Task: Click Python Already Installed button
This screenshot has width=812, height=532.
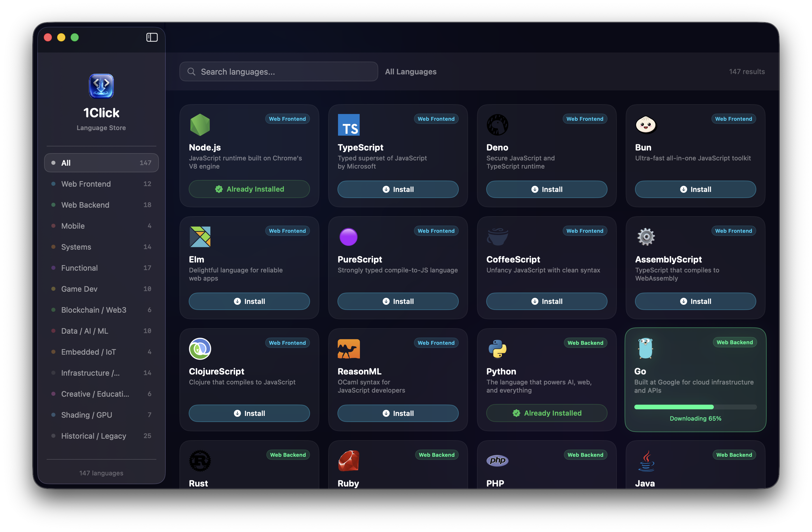Action: (x=547, y=413)
